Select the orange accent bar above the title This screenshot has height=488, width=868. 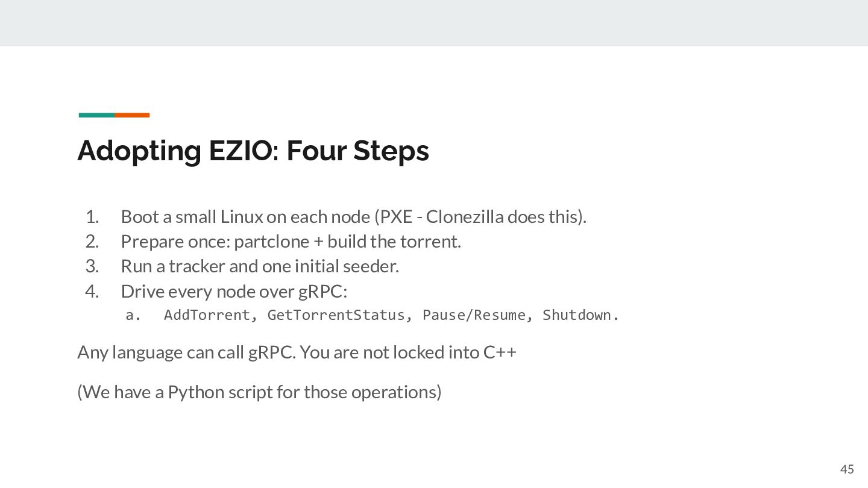(132, 115)
